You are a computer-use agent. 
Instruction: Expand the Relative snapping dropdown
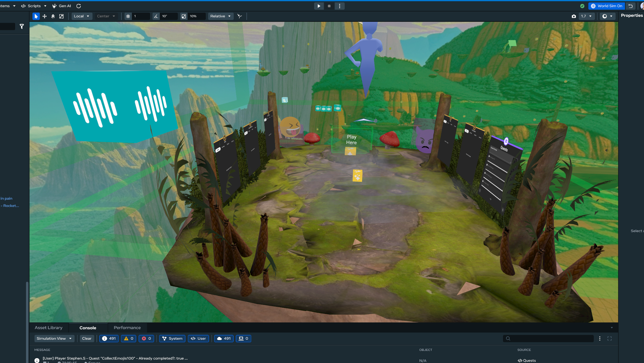[221, 16]
